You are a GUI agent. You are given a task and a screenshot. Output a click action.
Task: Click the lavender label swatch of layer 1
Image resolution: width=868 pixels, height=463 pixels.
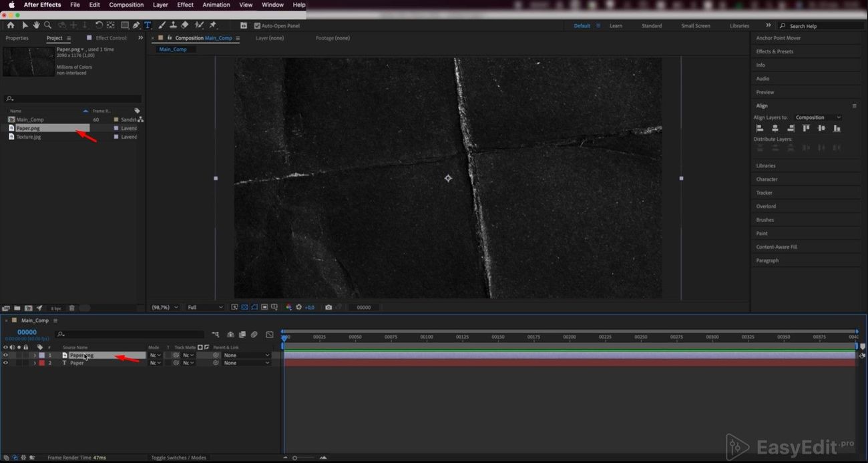pyautogui.click(x=42, y=356)
